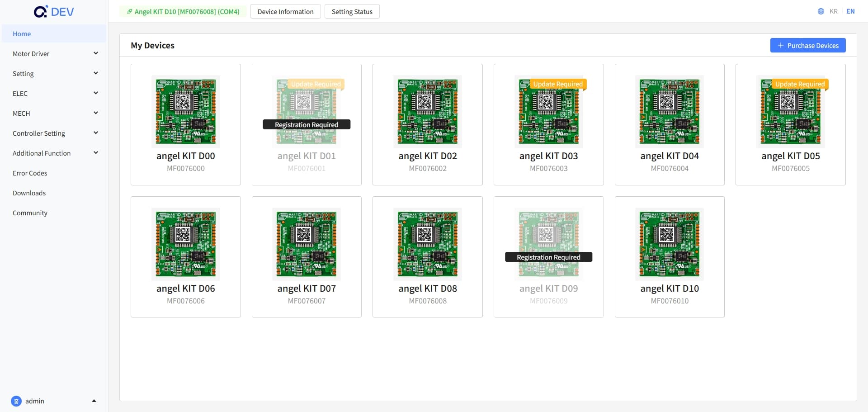The height and width of the screenshot is (412, 868).
Task: Switch language to KR
Action: pyautogui.click(x=834, y=11)
